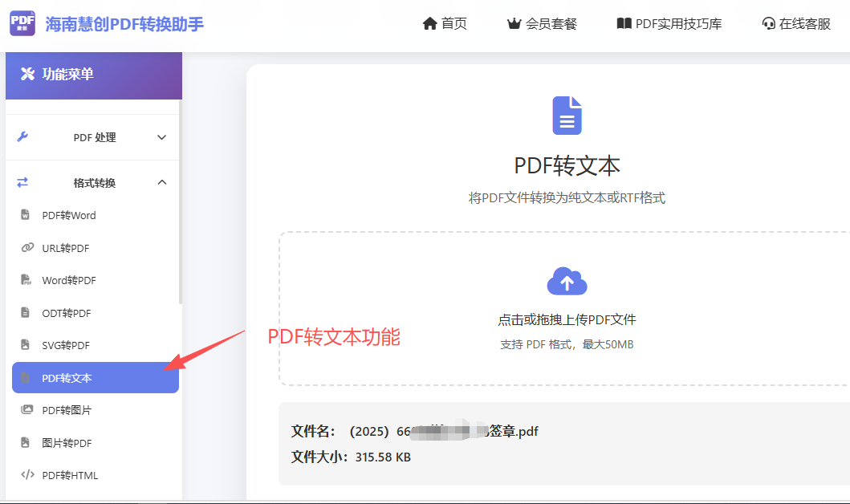Viewport: 850px width, 504px height.
Task: Click the subtitle 将PDF文件转换为纯文本或RTF格式
Action: click(567, 197)
